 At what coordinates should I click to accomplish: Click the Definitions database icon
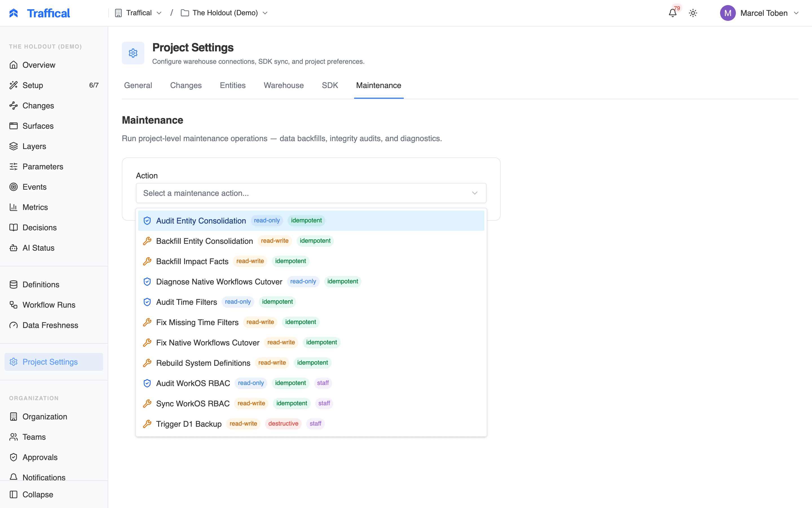[x=14, y=284]
